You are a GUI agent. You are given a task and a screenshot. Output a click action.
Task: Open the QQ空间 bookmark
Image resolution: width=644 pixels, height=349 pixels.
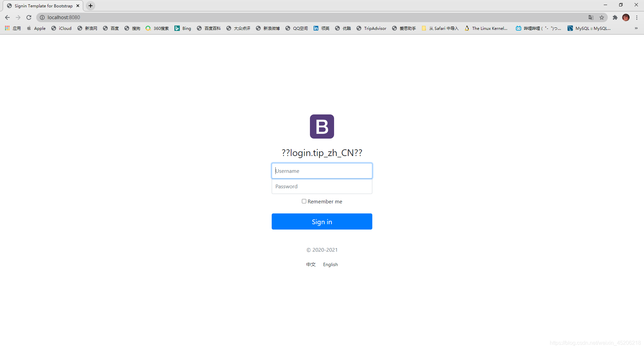(297, 28)
